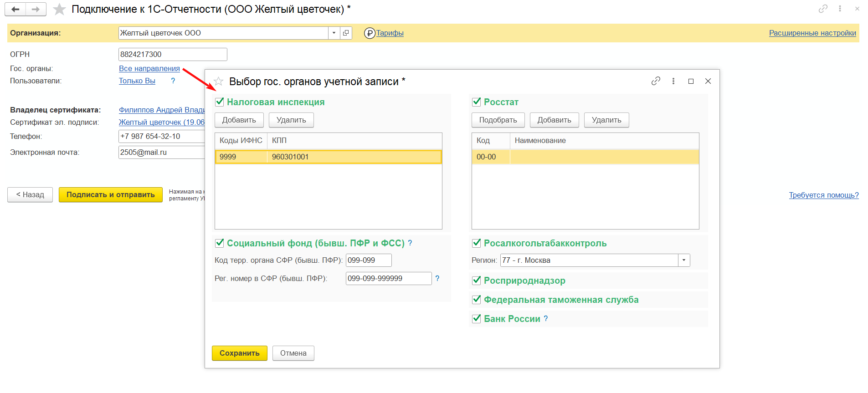868x393 pixels.
Task: Click the Подобрать button under Росстат
Action: 498,120
